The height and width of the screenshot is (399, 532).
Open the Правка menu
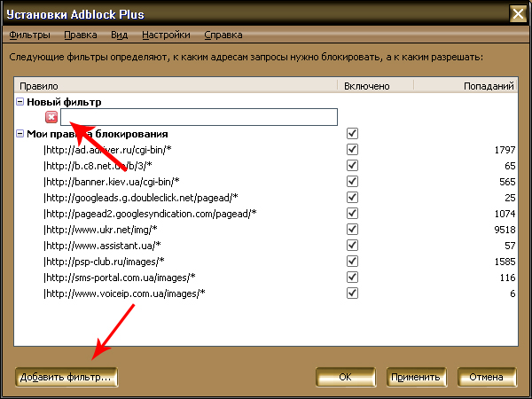point(81,35)
